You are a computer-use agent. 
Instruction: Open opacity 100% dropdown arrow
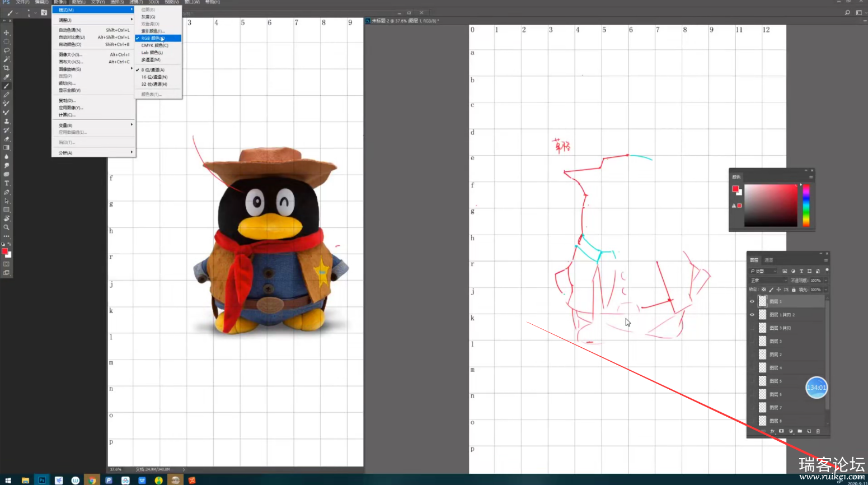(x=825, y=281)
